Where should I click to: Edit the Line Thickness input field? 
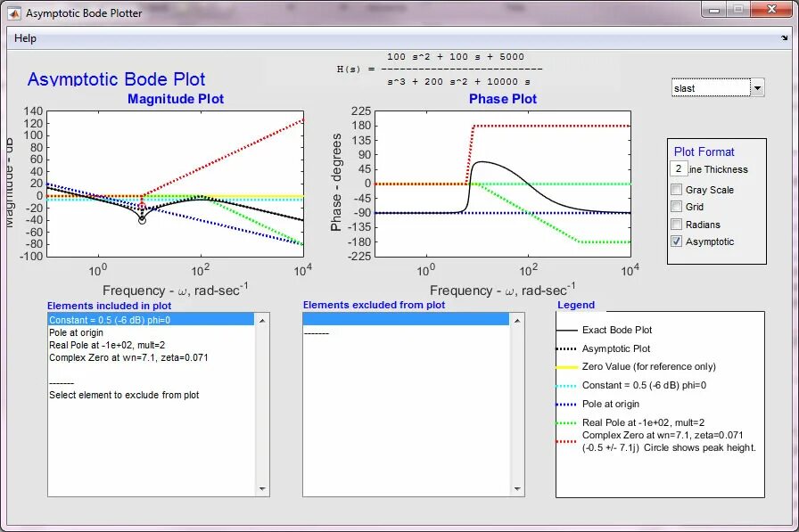[x=679, y=168]
